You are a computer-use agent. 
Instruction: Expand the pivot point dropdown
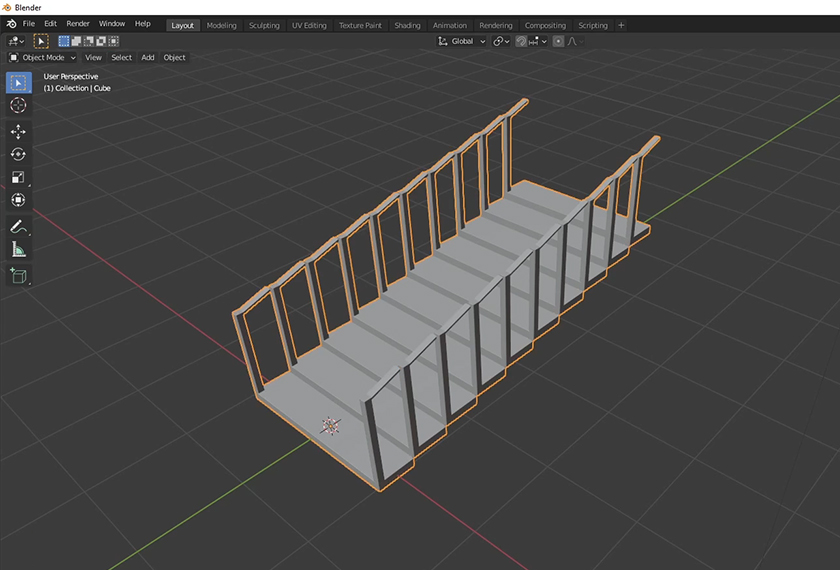click(x=501, y=41)
